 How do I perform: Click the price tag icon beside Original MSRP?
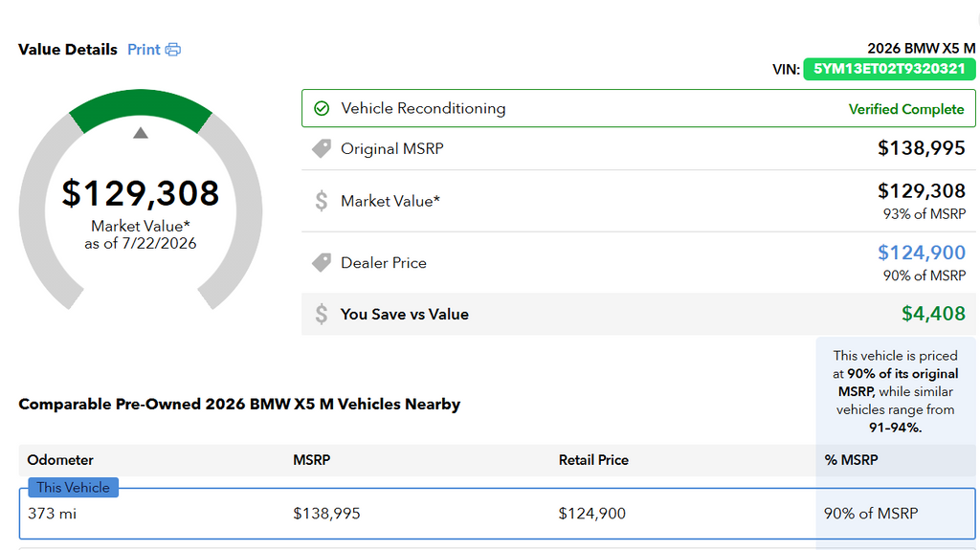click(x=322, y=149)
